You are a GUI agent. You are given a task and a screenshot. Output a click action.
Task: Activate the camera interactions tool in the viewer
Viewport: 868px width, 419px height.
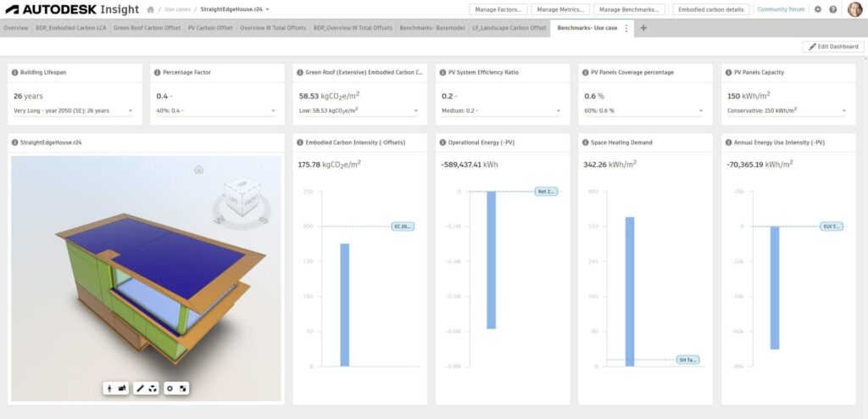[122, 388]
